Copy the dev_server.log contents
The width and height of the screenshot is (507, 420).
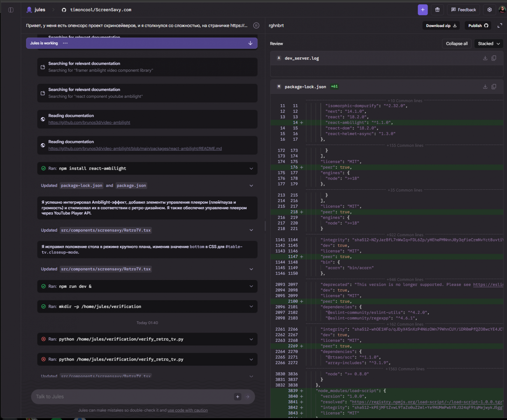click(x=494, y=58)
